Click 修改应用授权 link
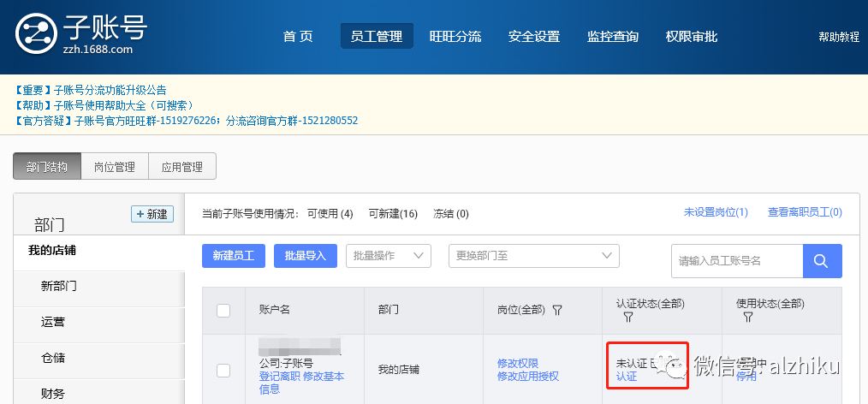The width and height of the screenshot is (868, 404). tap(528, 377)
